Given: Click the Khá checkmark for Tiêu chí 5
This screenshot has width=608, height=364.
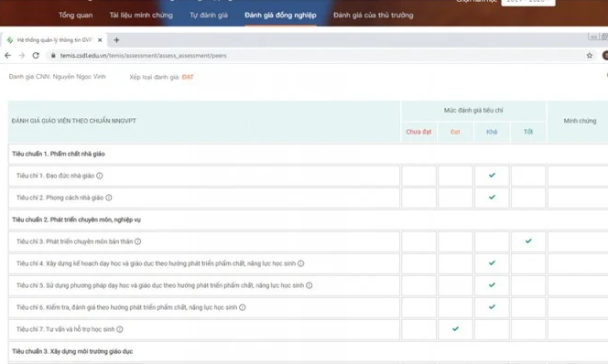Looking at the screenshot, I should click(492, 284).
